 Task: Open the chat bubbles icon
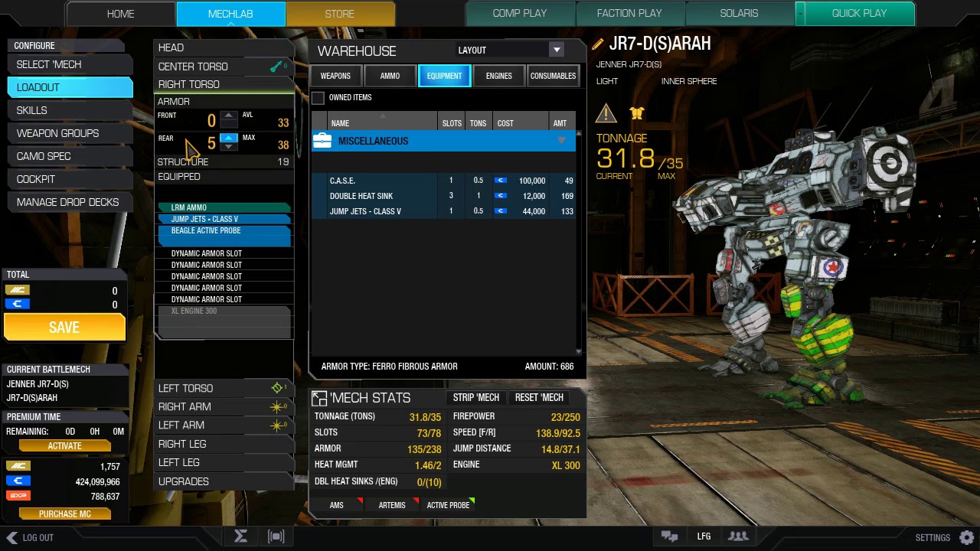pos(670,536)
